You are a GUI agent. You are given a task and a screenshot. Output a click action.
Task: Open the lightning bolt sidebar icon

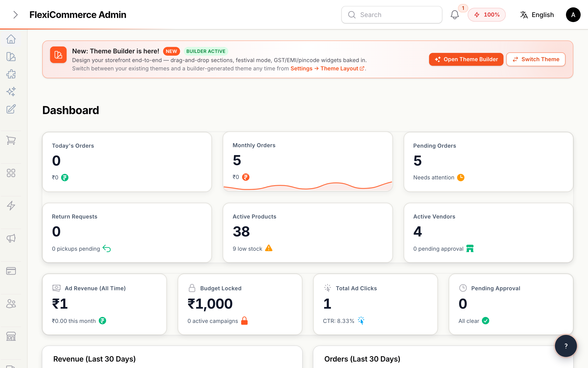tap(11, 206)
